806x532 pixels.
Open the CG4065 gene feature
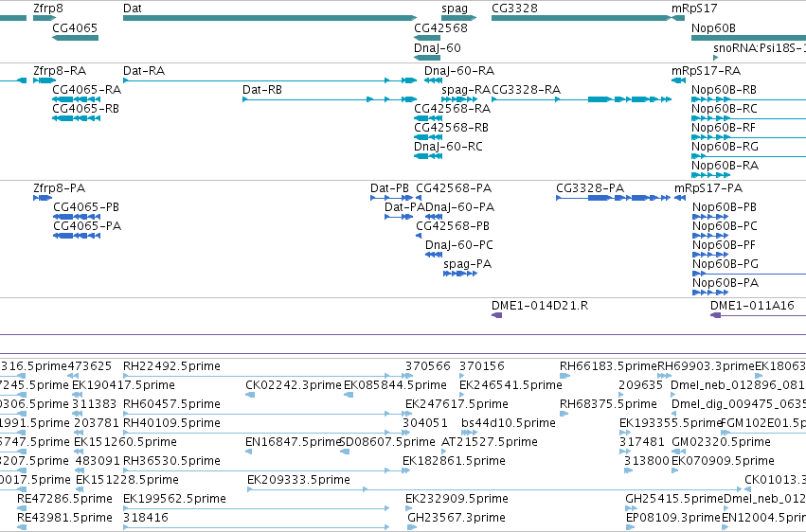75,38
